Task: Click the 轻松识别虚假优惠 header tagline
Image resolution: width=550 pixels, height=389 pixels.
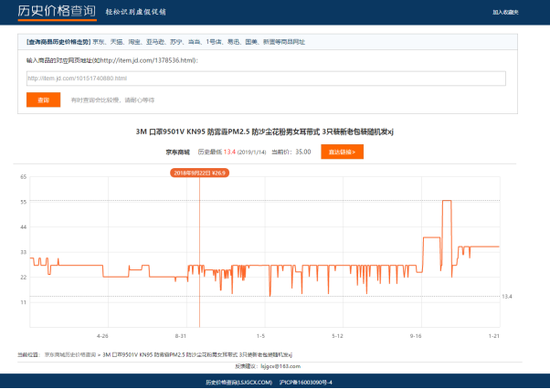Action: (x=136, y=12)
